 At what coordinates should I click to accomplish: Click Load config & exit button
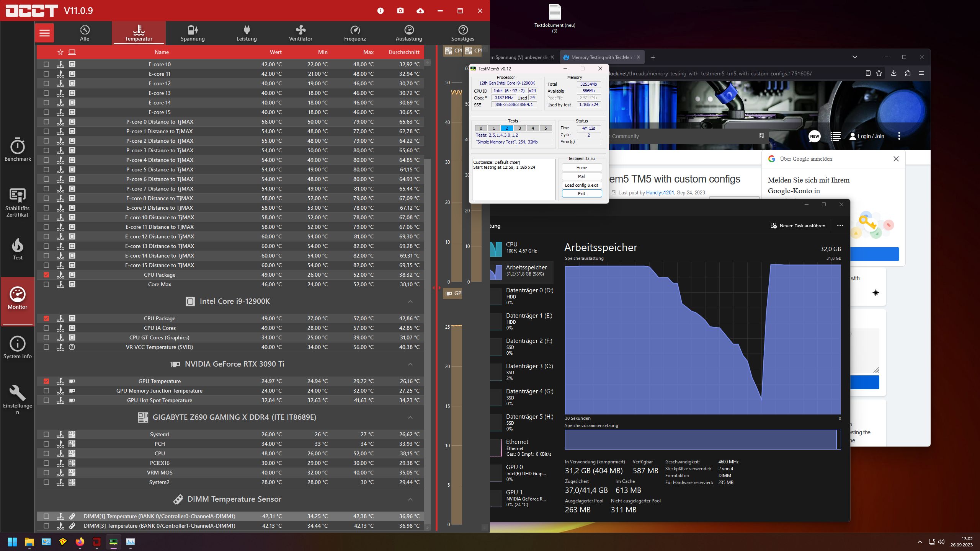581,185
